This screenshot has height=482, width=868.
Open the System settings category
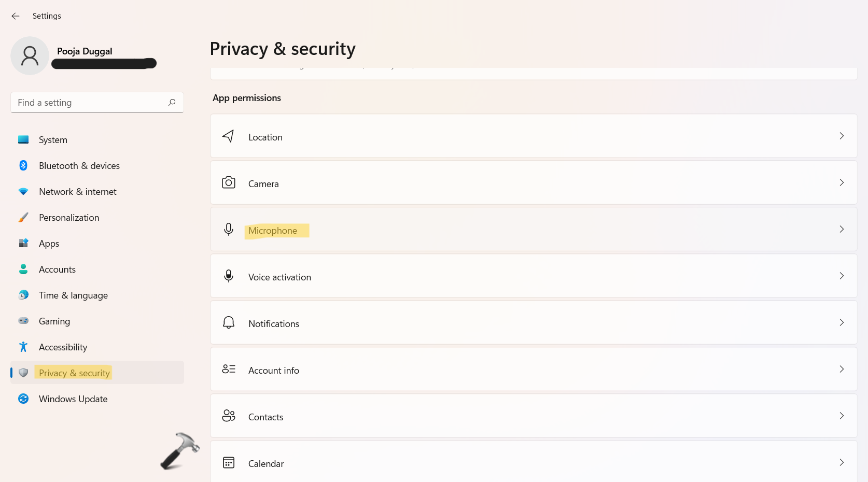click(53, 140)
